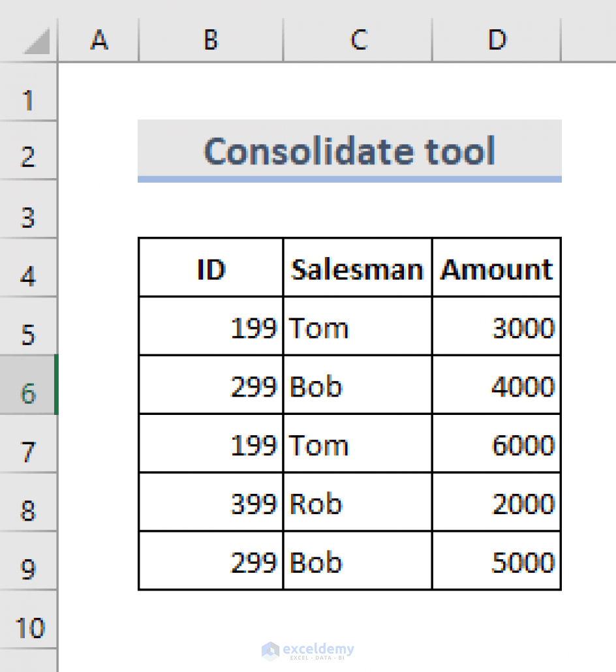The height and width of the screenshot is (672, 616).
Task: Click the Salesman header cell
Action: coord(358,267)
